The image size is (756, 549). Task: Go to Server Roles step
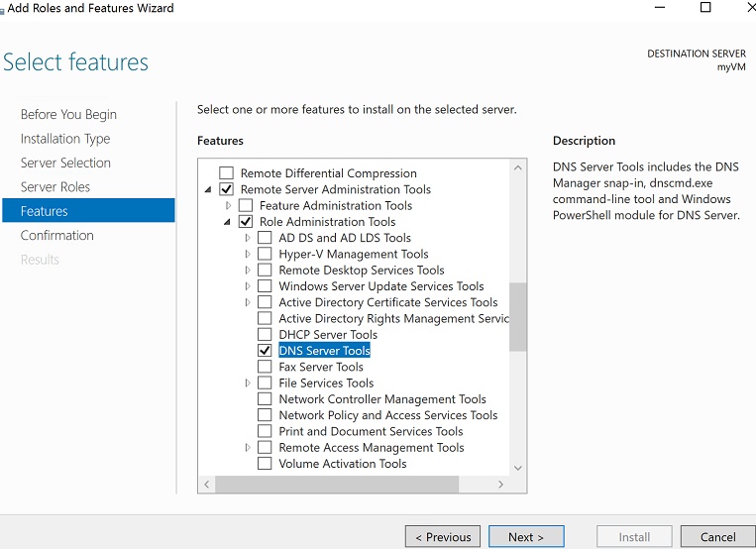point(54,187)
